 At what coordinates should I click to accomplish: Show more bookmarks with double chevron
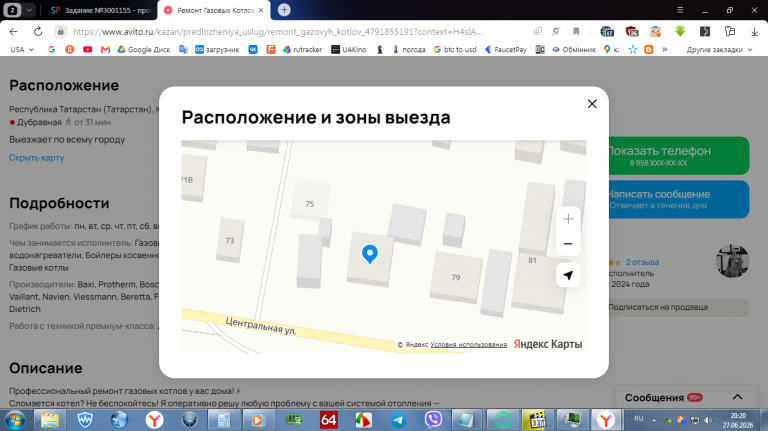click(x=665, y=49)
